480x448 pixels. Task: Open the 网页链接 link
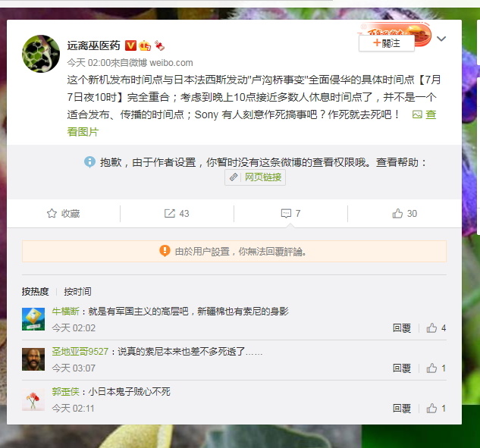tap(255, 177)
